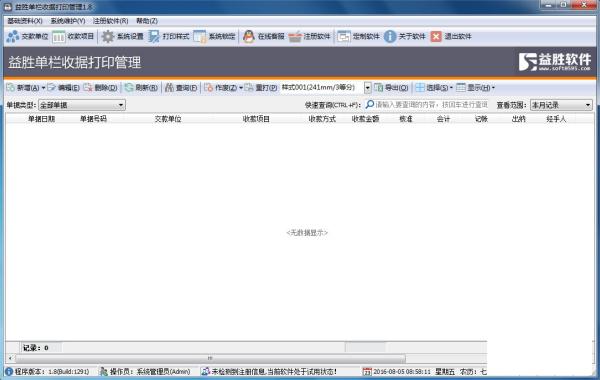Open 在线客服 penguin icon
Screen dimensions: 600x380
[x=249, y=36]
